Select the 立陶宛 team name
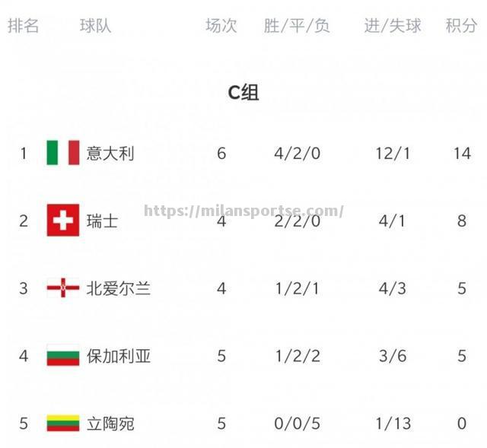Viewport: 487px width, 448px height. (110, 424)
